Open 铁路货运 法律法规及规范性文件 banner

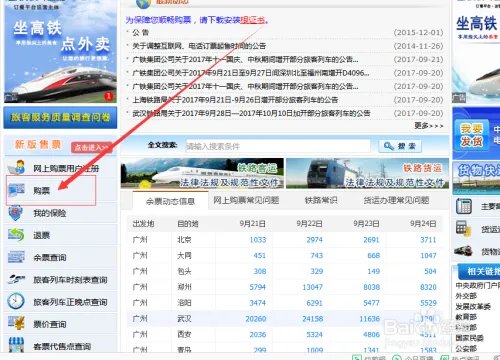367,173
